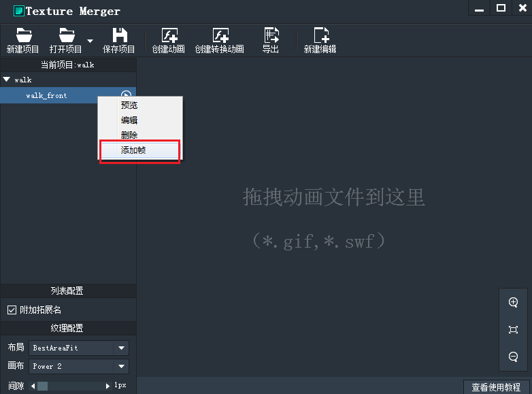Minimize the Texture Merger window
The image size is (532, 394).
click(479, 8)
